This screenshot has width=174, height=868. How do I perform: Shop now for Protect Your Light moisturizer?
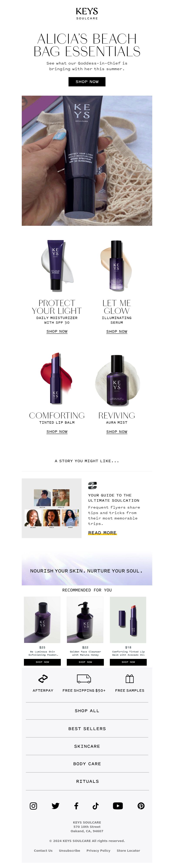coord(57,331)
